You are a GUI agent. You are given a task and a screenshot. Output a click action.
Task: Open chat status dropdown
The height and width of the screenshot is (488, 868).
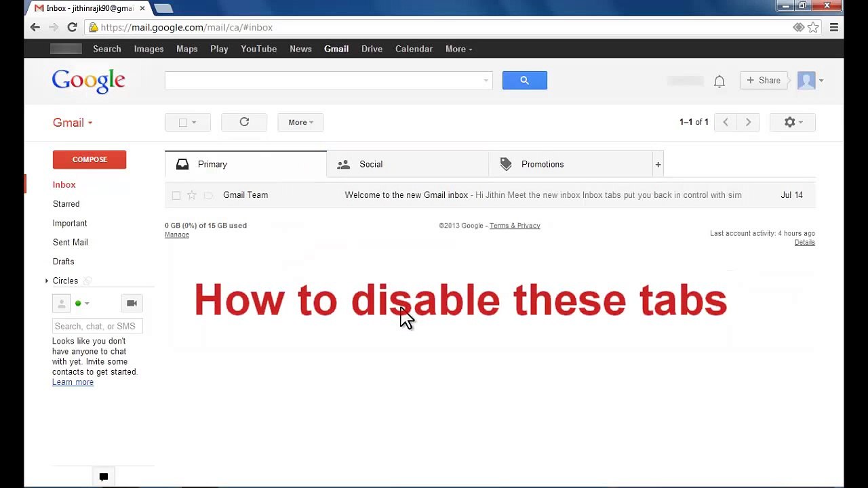tap(86, 303)
